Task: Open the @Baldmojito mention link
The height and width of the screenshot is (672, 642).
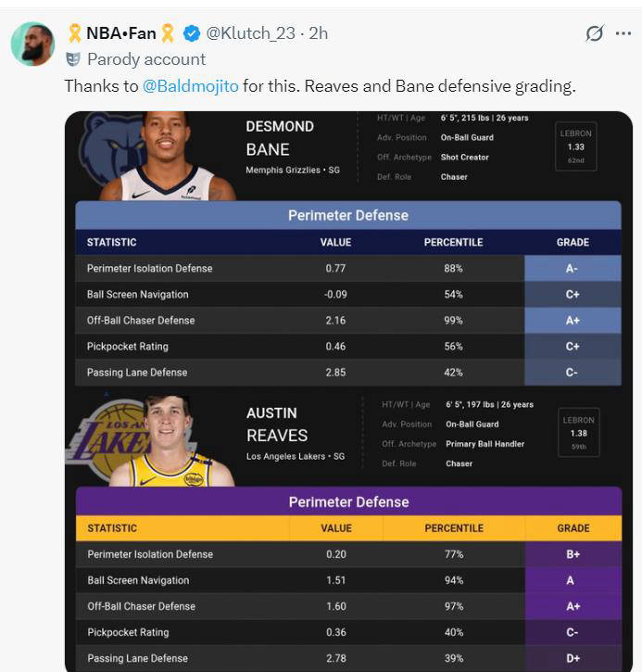Action: [x=190, y=86]
